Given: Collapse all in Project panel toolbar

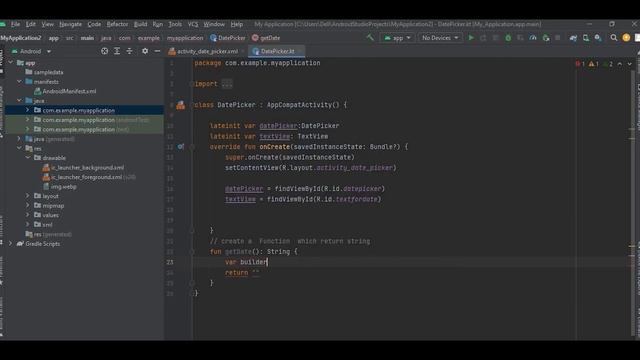Looking at the screenshot, I should click(x=129, y=51).
